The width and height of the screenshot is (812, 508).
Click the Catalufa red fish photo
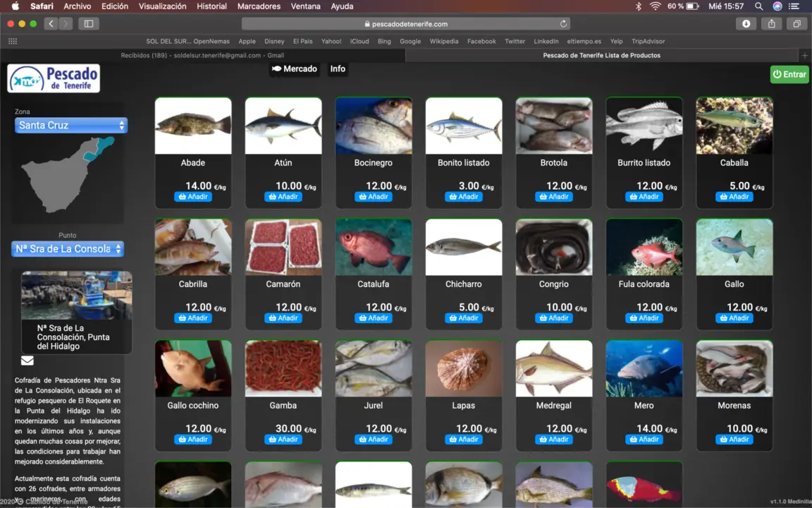pos(374,247)
